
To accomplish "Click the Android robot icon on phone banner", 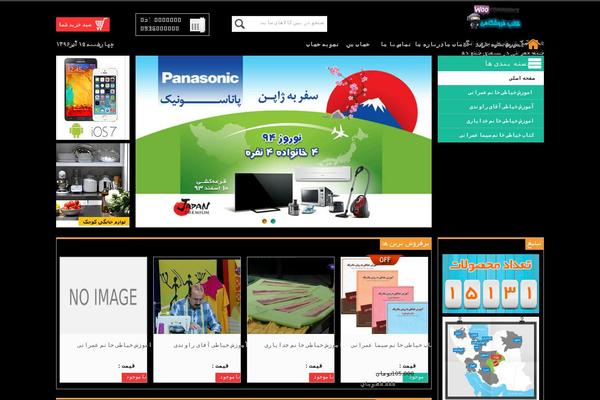I will pyautogui.click(x=76, y=131).
